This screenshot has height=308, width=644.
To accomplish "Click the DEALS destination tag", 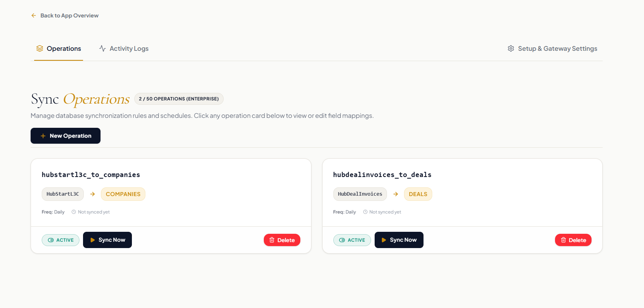I will click(418, 194).
